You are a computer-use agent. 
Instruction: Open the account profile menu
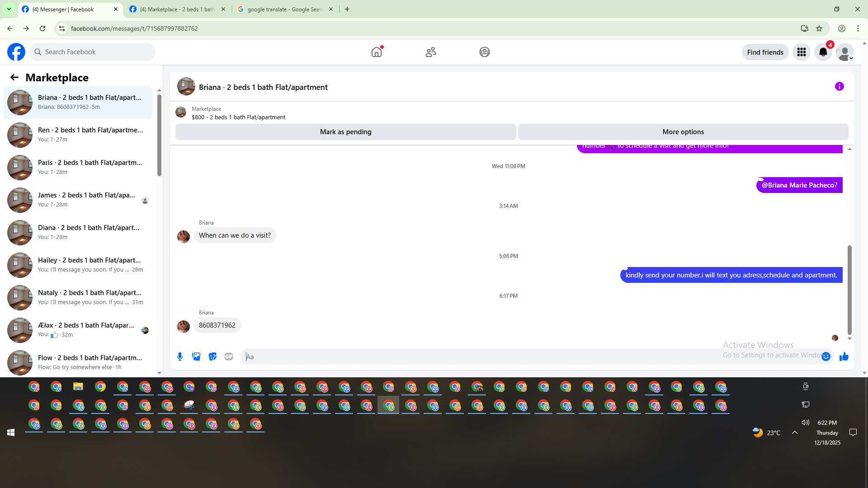tap(844, 52)
